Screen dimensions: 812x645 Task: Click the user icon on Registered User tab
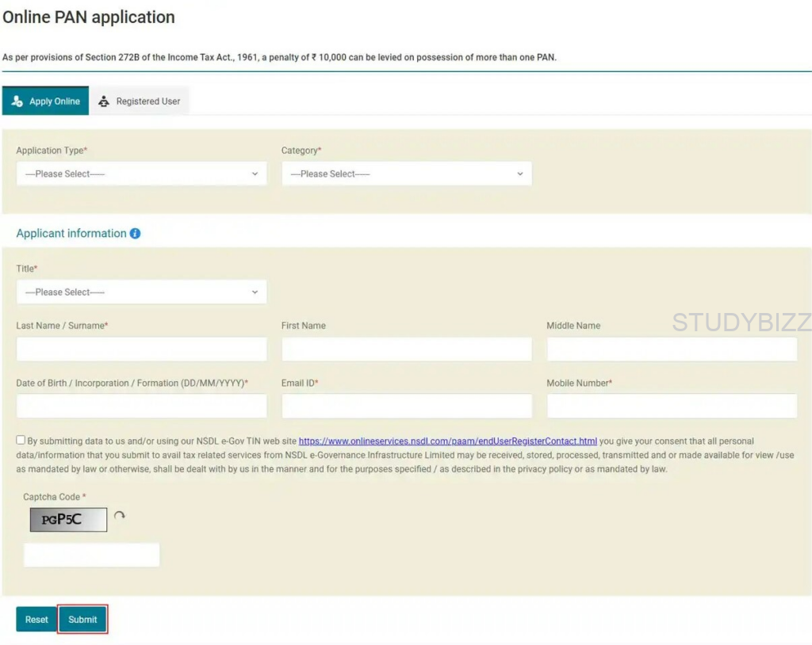(104, 101)
